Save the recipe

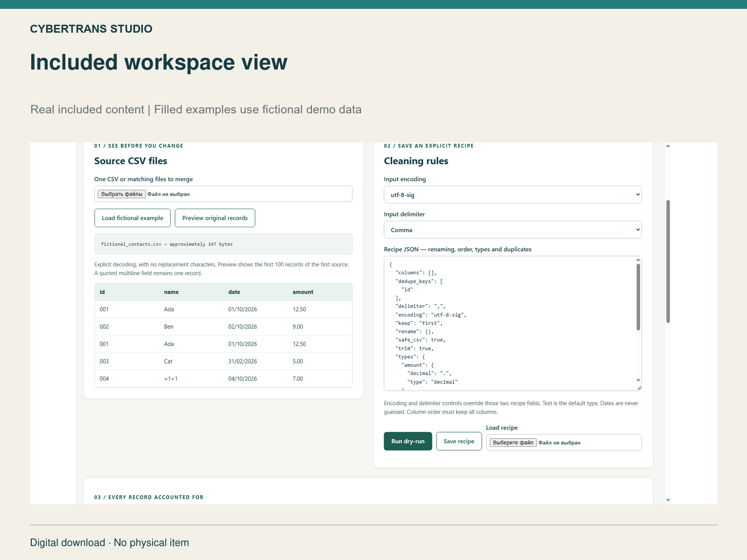pos(459,441)
